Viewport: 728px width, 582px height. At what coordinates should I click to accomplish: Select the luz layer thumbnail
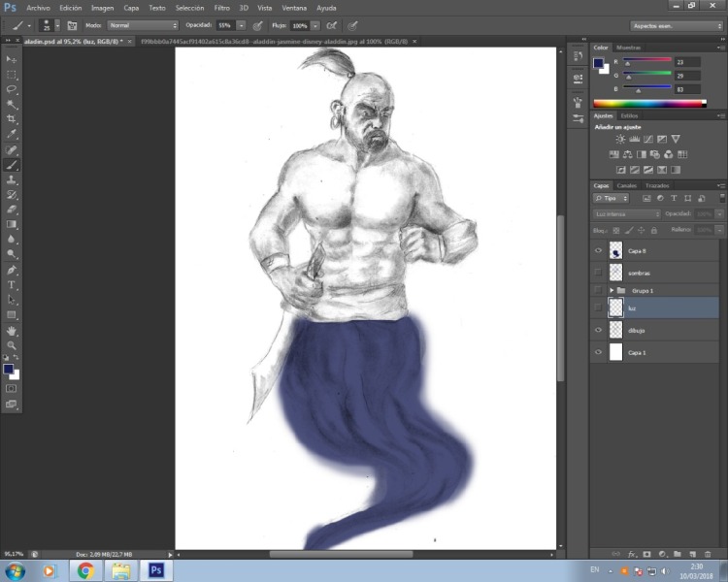(x=615, y=307)
